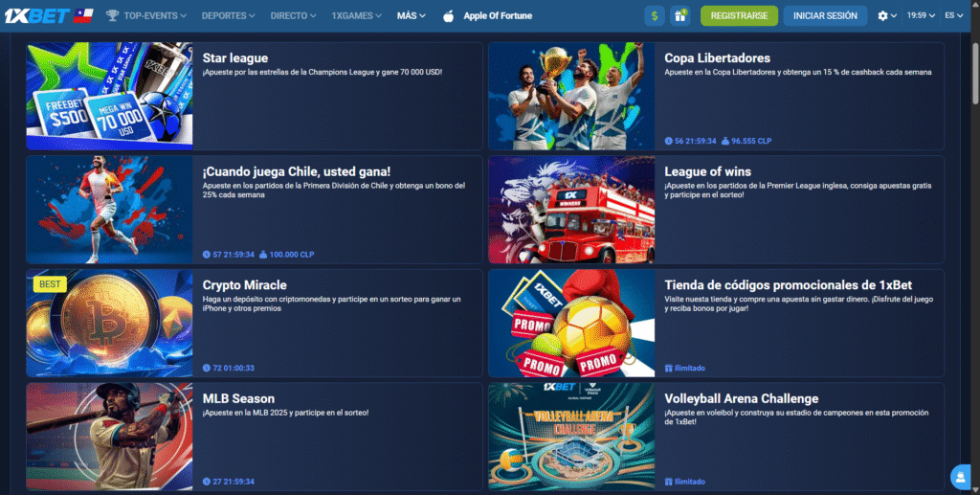Open Apple Of Fortune game link

[x=498, y=15]
